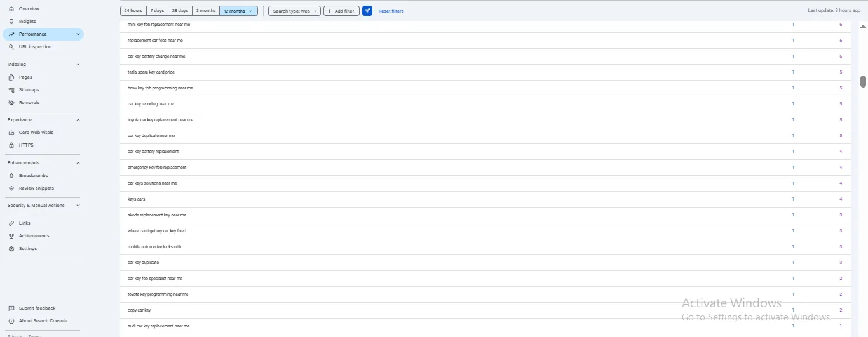Select query 'emergency key fob replacement'
This screenshot has height=337, width=868.
[157, 168]
